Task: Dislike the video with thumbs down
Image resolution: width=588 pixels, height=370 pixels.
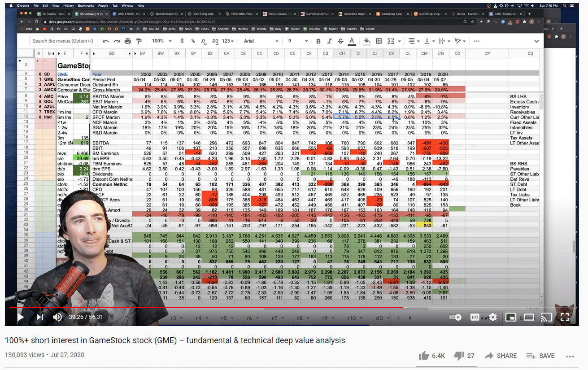Action: pos(458,356)
